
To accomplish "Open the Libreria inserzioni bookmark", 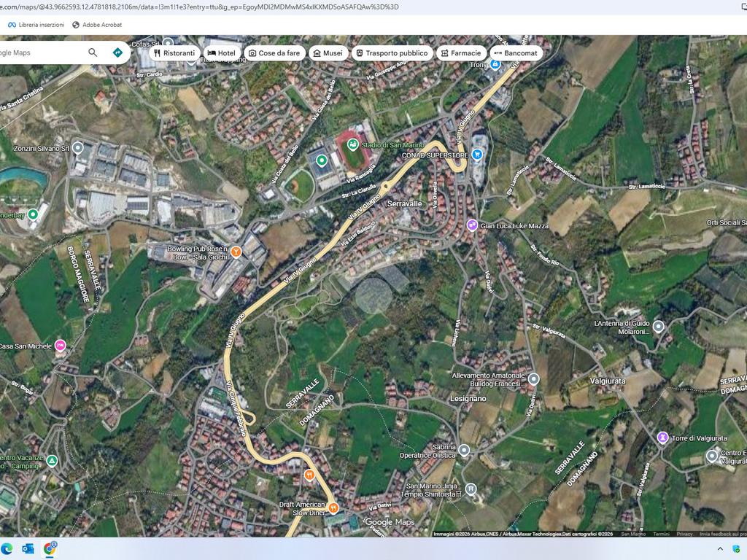I will [36, 25].
